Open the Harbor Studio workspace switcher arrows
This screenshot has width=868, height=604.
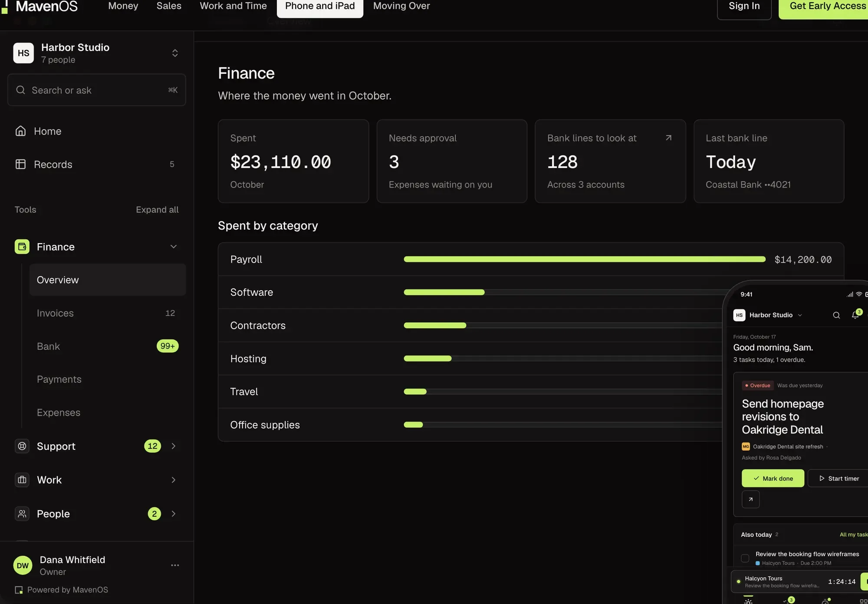(175, 53)
